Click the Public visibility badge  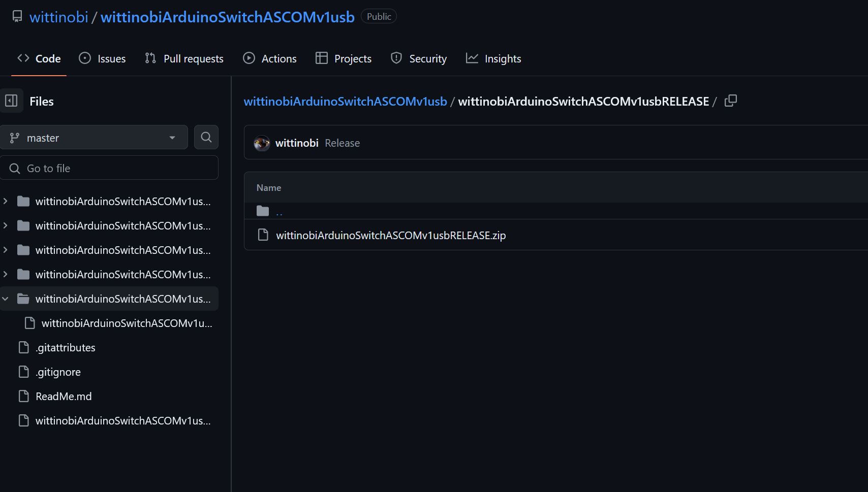click(379, 17)
